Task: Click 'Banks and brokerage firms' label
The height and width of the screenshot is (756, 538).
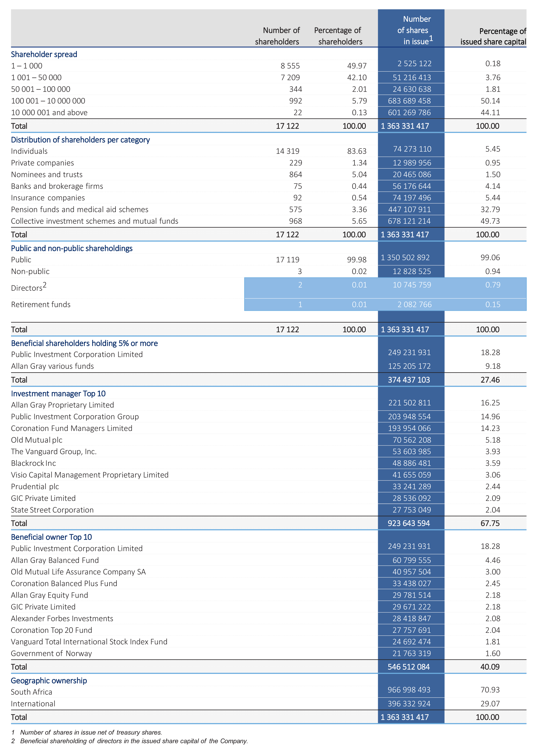Action: [x=57, y=186]
